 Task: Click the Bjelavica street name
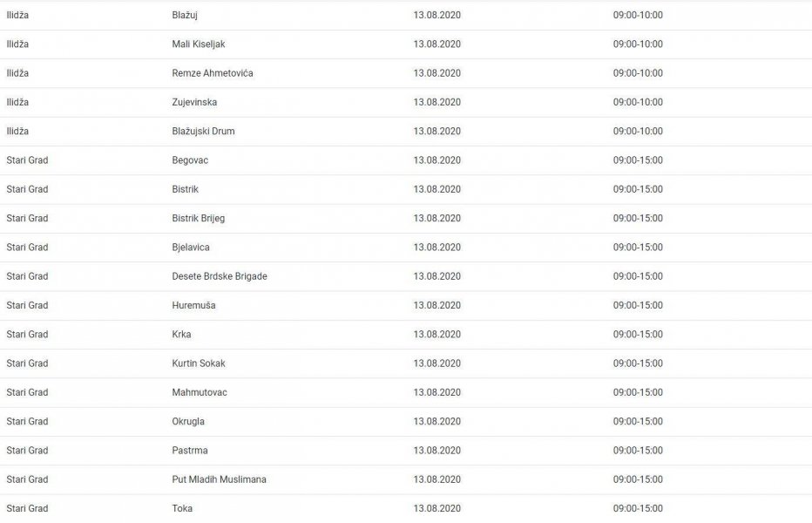[x=191, y=248]
